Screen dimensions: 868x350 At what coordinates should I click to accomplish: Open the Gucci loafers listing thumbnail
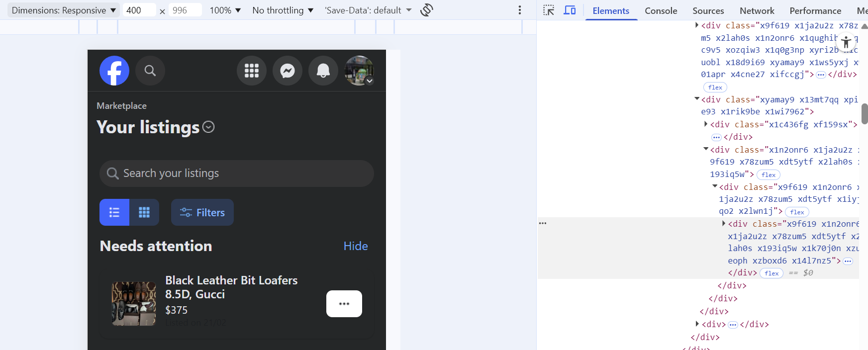point(134,303)
